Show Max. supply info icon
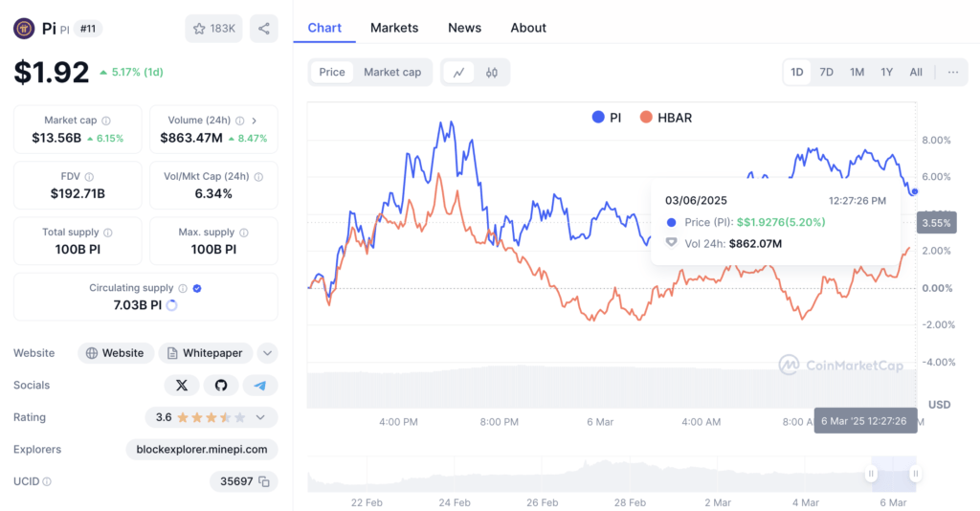This screenshot has height=511, width=980. 244,233
